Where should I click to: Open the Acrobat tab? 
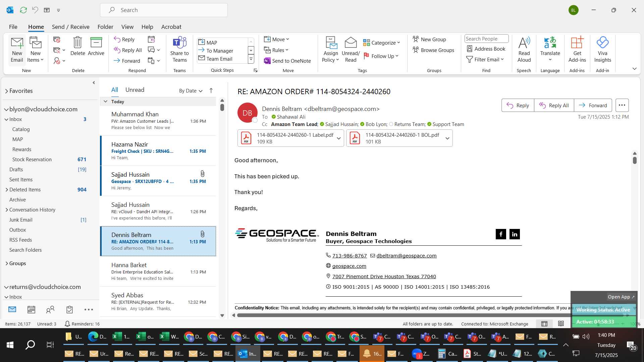(x=171, y=27)
